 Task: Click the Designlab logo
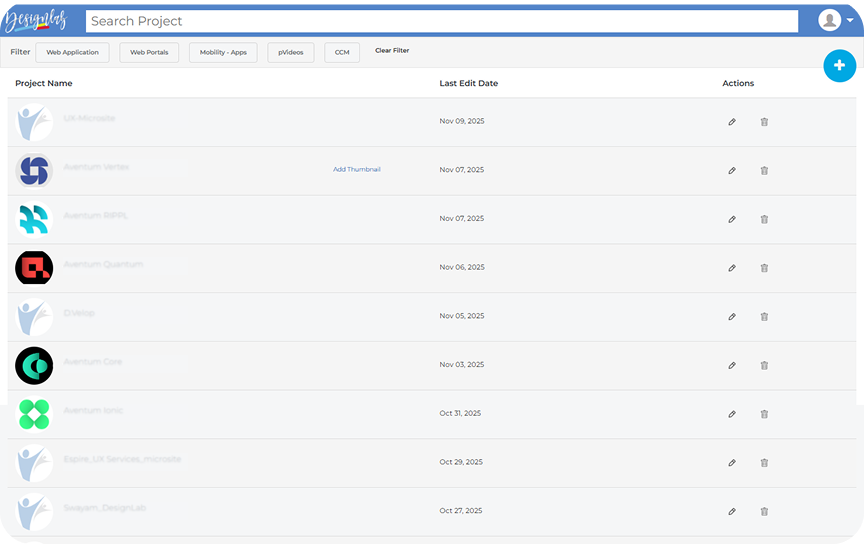(x=39, y=21)
